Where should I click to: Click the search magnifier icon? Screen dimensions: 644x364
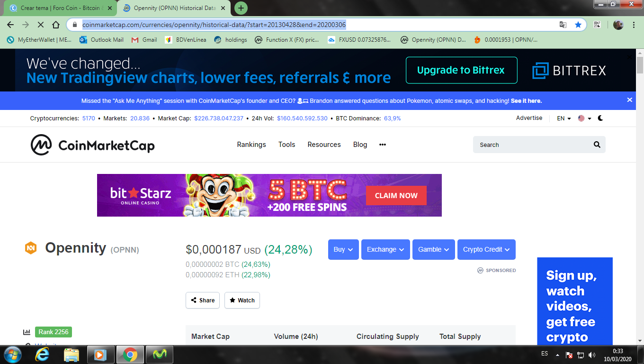[x=597, y=145]
